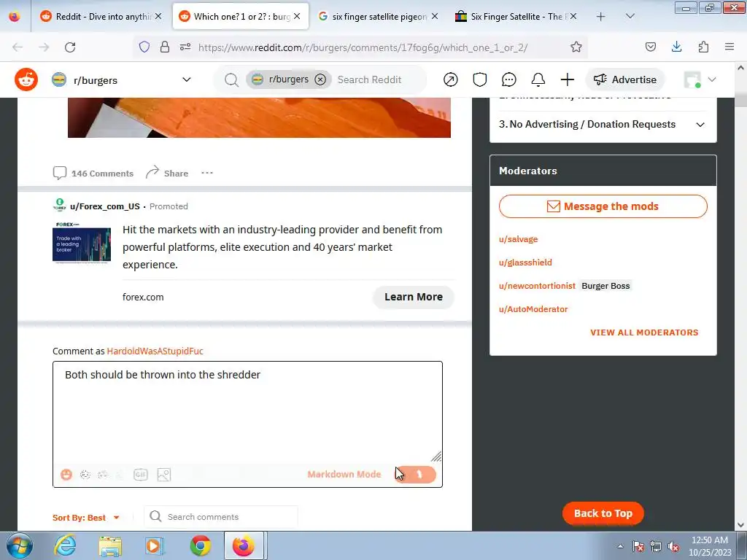Viewport: 747px width, 560px height.
Task: Attach an image to the comment
Action: 164,474
